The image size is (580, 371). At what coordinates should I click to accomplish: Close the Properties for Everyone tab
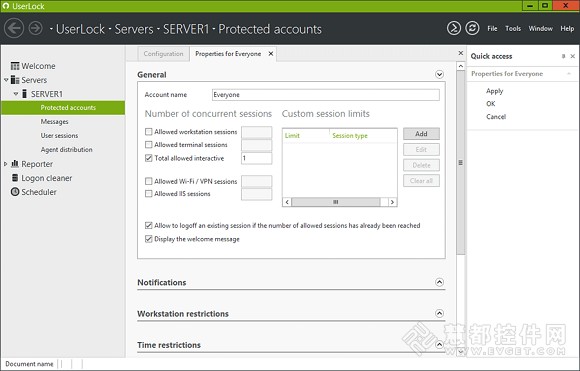[271, 54]
